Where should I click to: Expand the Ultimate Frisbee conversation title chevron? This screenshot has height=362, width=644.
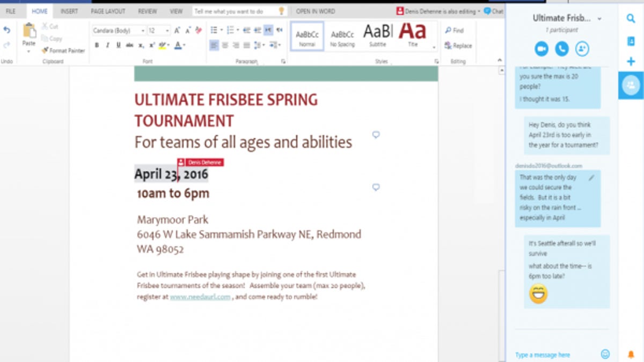click(599, 19)
